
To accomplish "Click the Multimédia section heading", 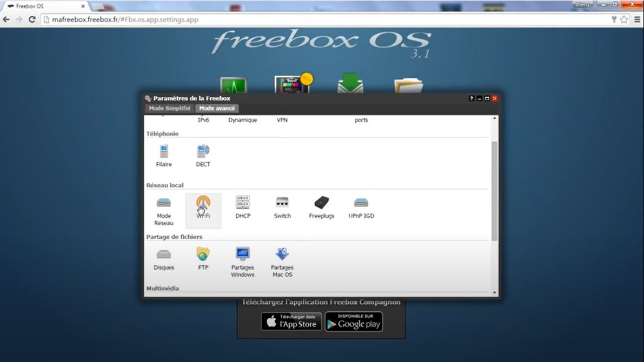I will [163, 288].
